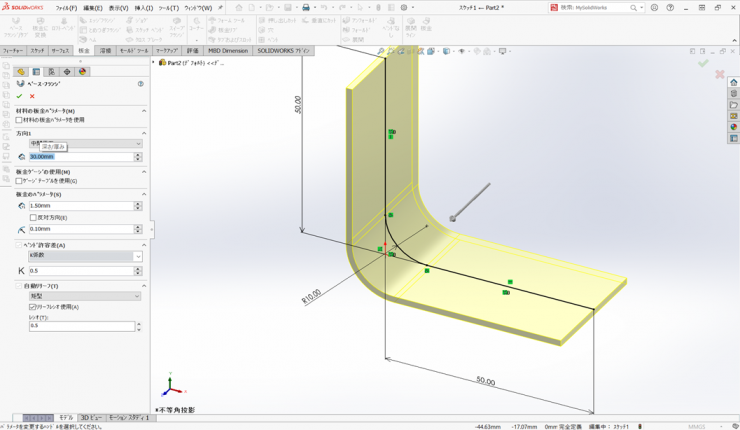740x430 pixels.
Task: Accept the sketch with the viewport corner checkmark
Action: [703, 63]
